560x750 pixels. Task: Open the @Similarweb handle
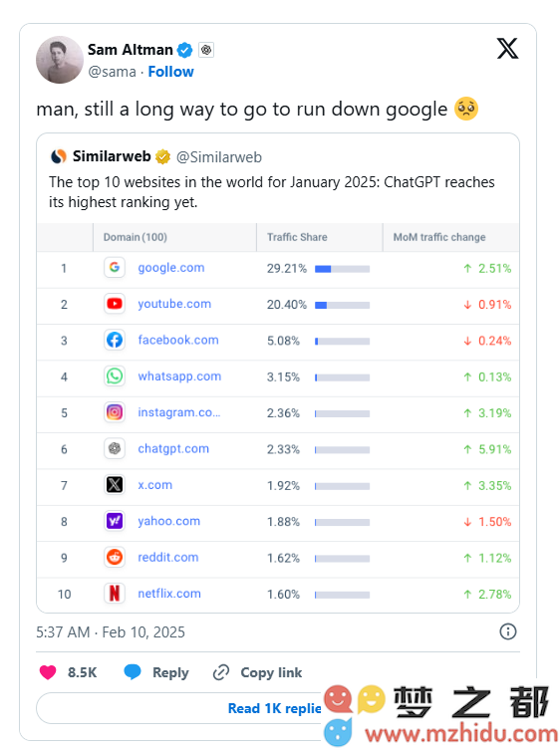(x=219, y=157)
